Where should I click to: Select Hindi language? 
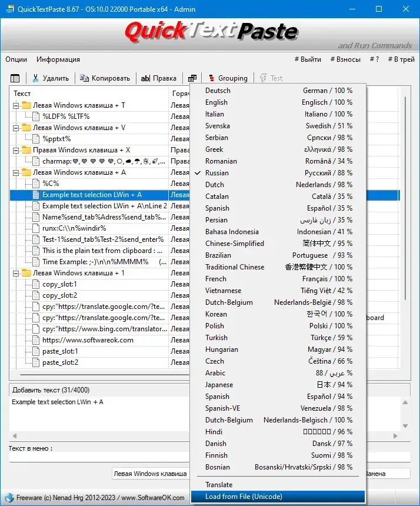[278, 432]
